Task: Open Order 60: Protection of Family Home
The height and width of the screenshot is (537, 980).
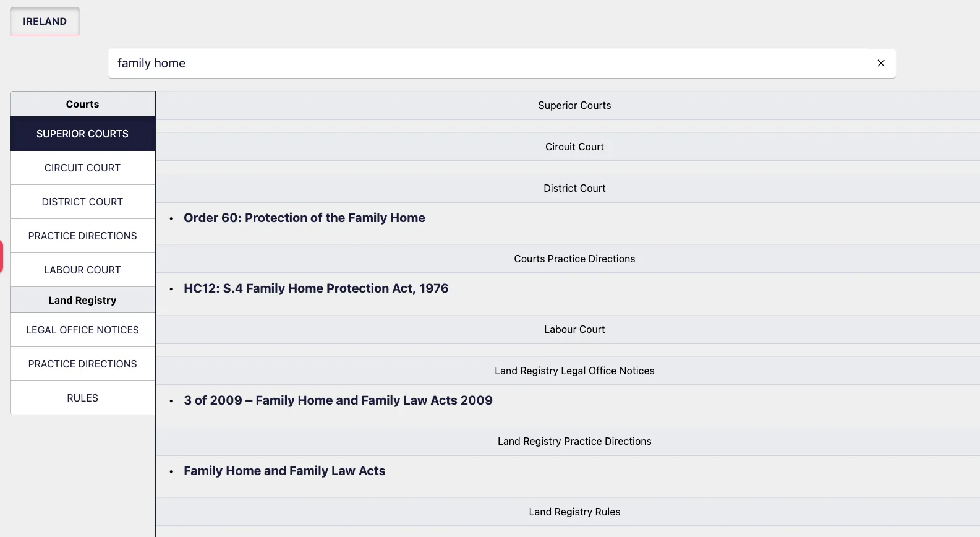Action: coord(304,218)
